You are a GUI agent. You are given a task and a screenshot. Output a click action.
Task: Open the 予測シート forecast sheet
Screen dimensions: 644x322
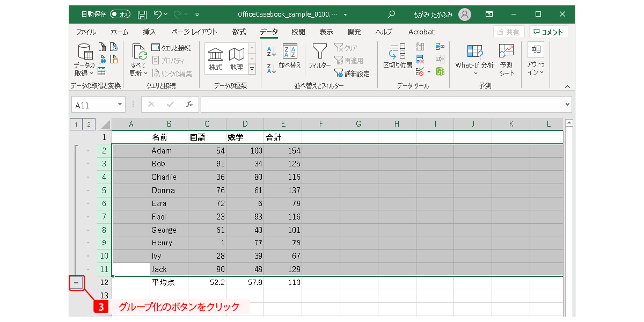[506, 59]
